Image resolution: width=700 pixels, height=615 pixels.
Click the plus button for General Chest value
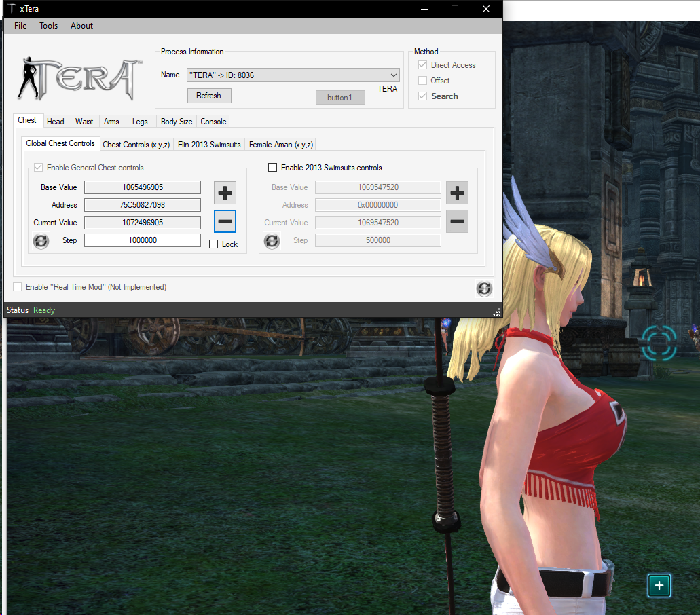(225, 193)
